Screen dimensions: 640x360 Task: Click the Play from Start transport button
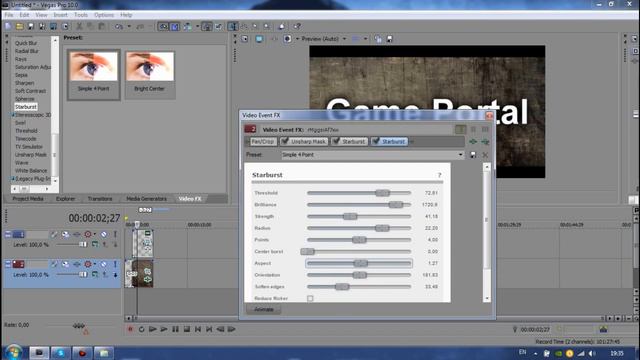(x=153, y=329)
